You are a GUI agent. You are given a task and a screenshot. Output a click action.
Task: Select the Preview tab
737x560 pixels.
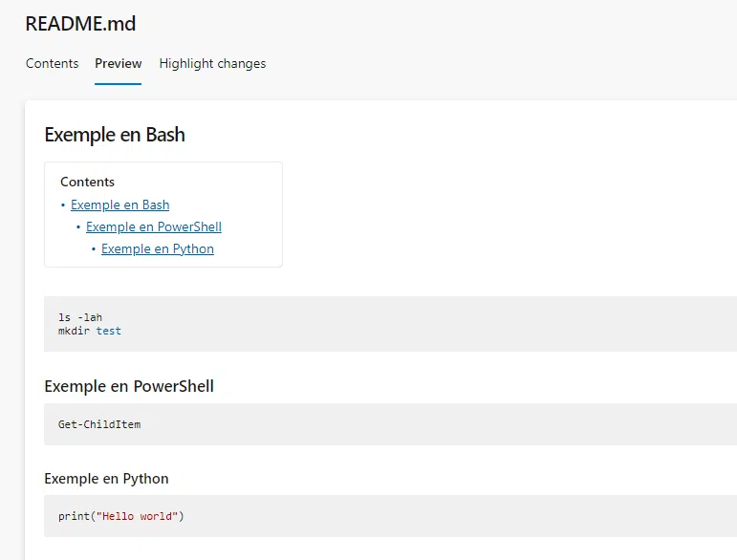click(x=118, y=64)
